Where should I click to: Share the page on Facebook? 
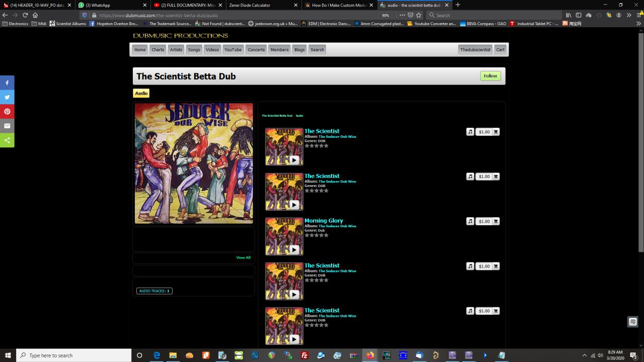pos(7,82)
